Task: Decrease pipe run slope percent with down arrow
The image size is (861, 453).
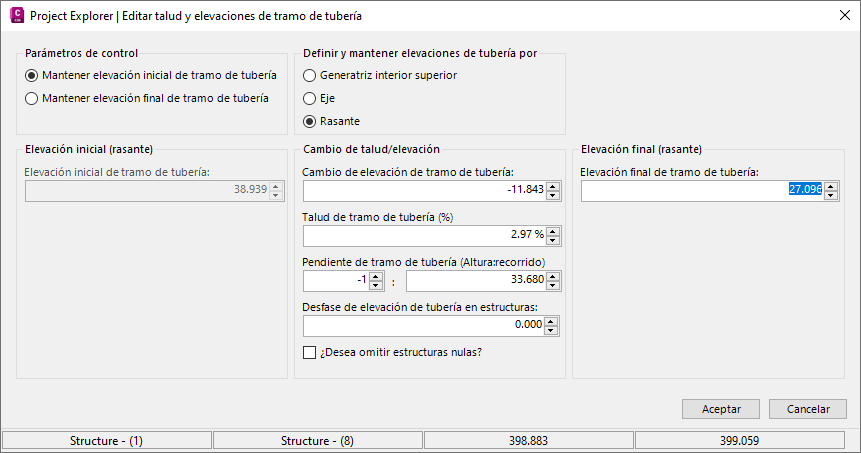Action: [553, 240]
